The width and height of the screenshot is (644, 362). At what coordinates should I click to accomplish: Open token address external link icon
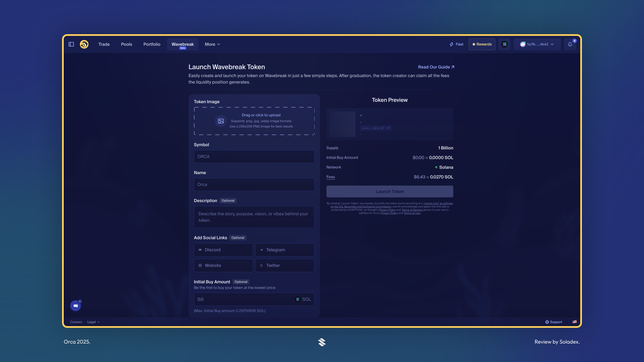[x=388, y=128]
